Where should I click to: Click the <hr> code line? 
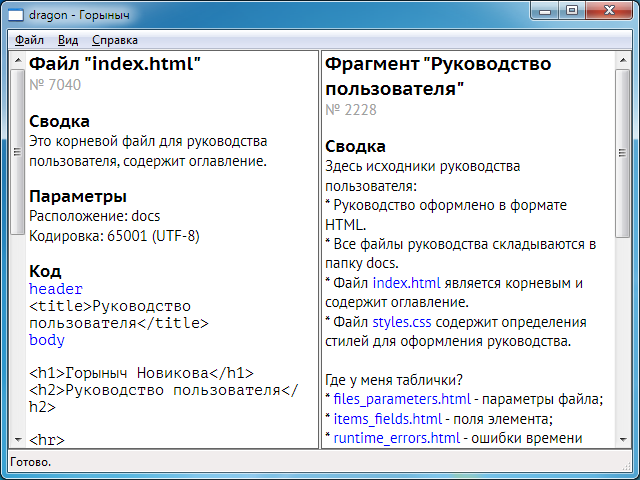point(47,440)
